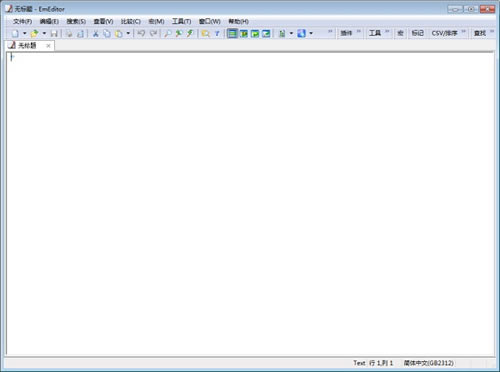This screenshot has width=500, height=372.
Task: Expand the Paste dropdown arrow
Action: [128, 33]
